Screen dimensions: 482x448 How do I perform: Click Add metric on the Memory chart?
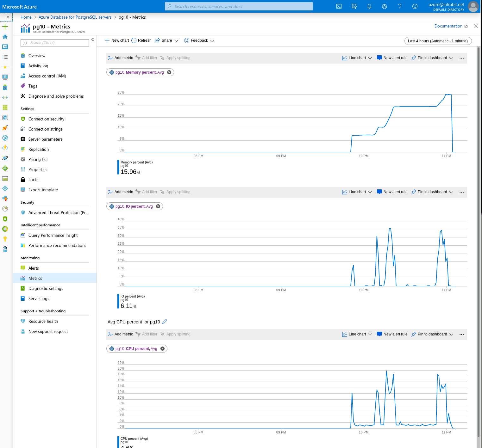coord(120,58)
